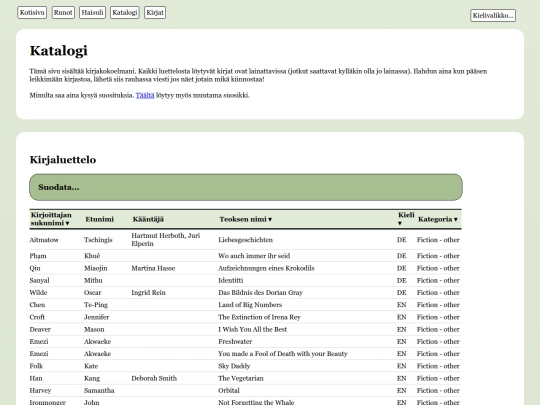This screenshot has height=405, width=540.
Task: Open the Kotisivu navigation button
Action: click(x=32, y=12)
